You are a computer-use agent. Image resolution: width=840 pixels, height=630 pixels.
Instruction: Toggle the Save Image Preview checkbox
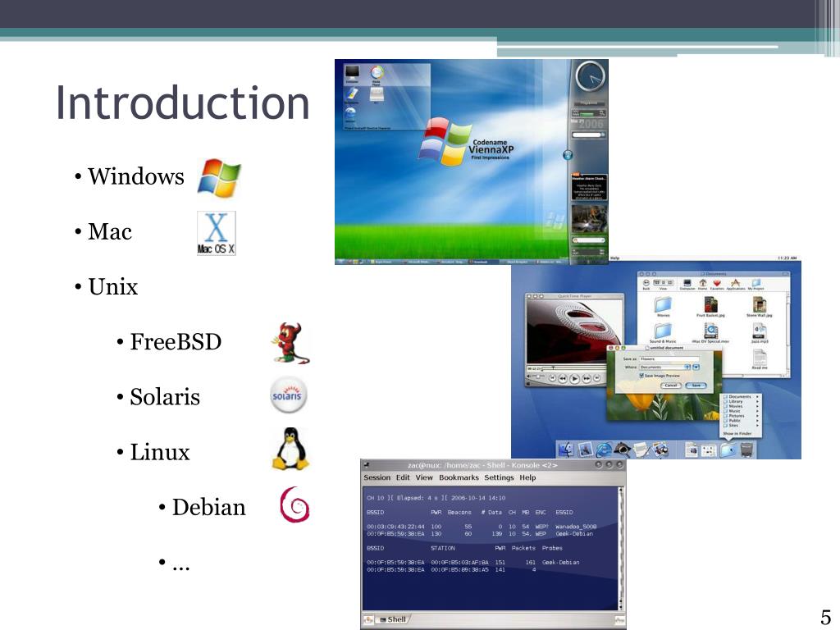[x=641, y=376]
